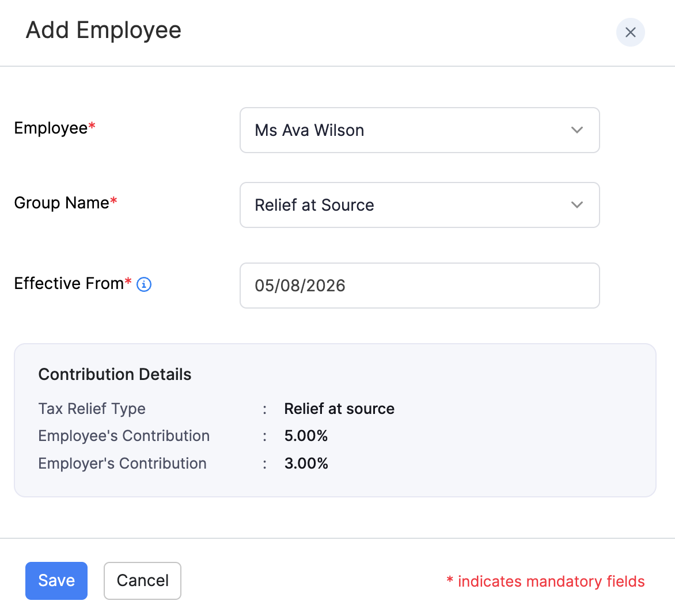
Task: Click the Relief at source value
Action: [339, 409]
